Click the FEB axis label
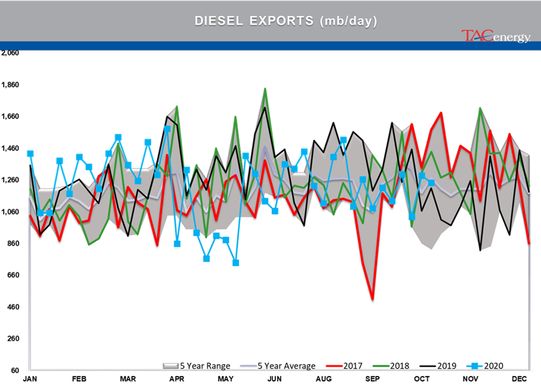541x392 pixels. pyautogui.click(x=79, y=379)
